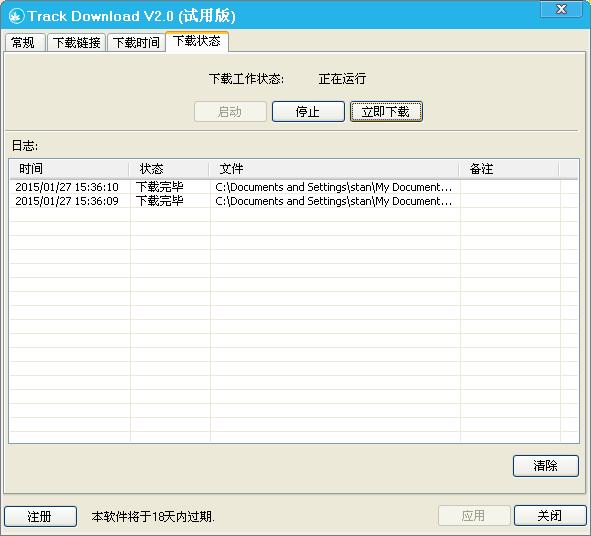Image resolution: width=591 pixels, height=536 pixels.
Task: Clear the log with 清除 button
Action: click(545, 466)
